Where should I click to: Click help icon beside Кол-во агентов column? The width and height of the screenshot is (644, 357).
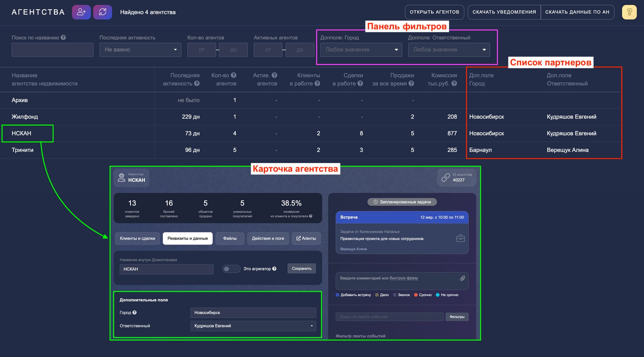coord(234,75)
